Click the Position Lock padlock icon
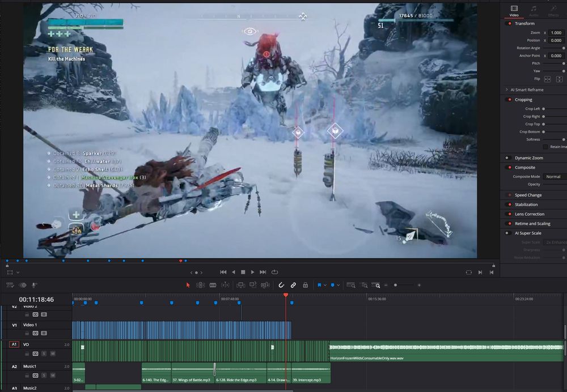The width and height of the screenshot is (567, 392). [x=306, y=285]
